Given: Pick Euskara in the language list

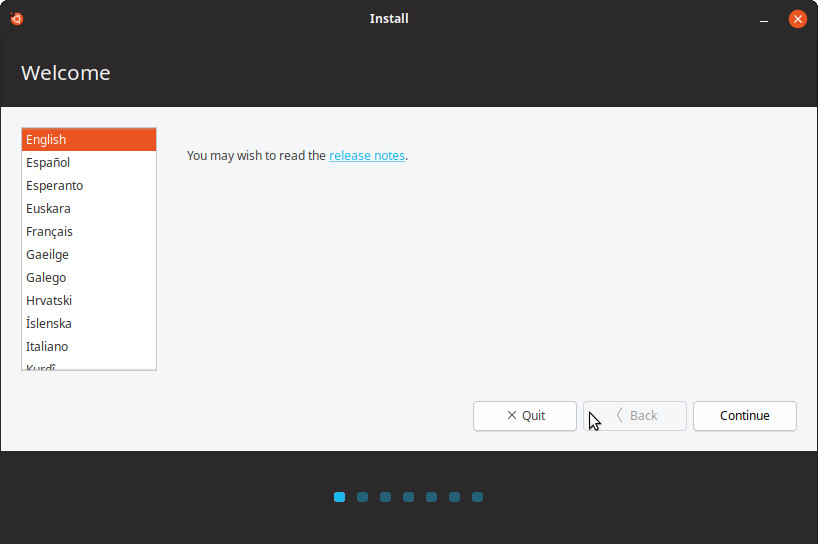Looking at the screenshot, I should tap(88, 209).
